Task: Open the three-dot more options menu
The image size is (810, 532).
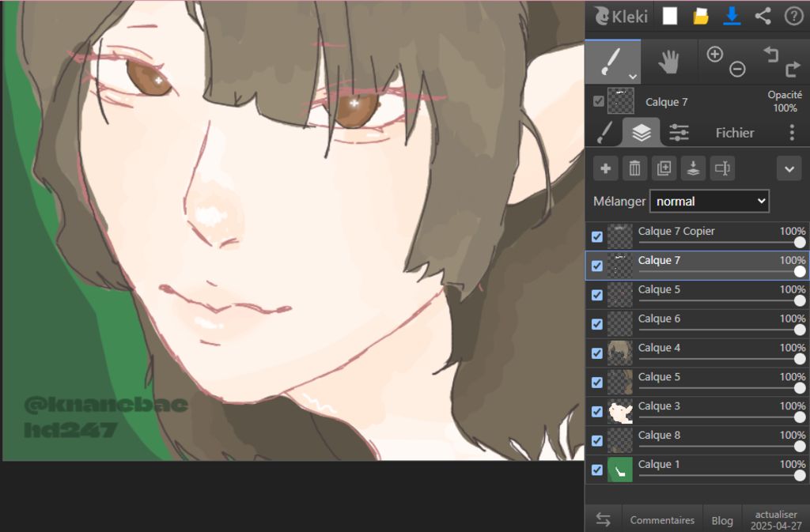Action: pyautogui.click(x=792, y=133)
